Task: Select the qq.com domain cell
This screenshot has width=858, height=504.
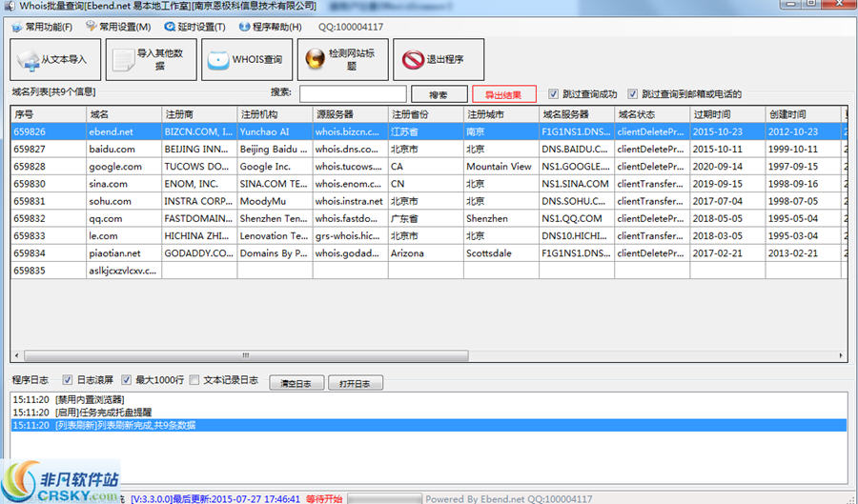Action: click(124, 219)
